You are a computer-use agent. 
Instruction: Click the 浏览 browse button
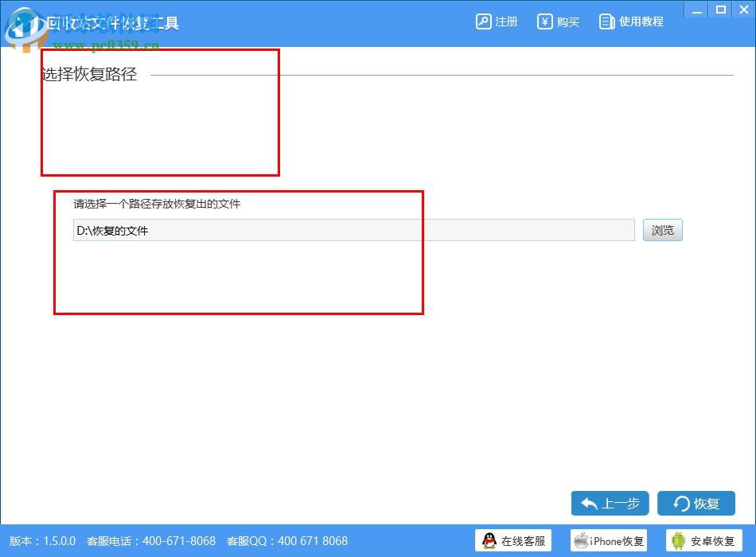662,230
